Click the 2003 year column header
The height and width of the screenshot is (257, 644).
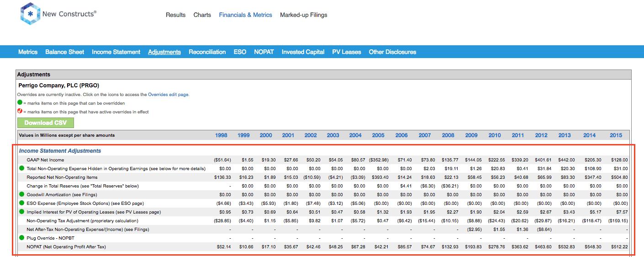click(333, 135)
